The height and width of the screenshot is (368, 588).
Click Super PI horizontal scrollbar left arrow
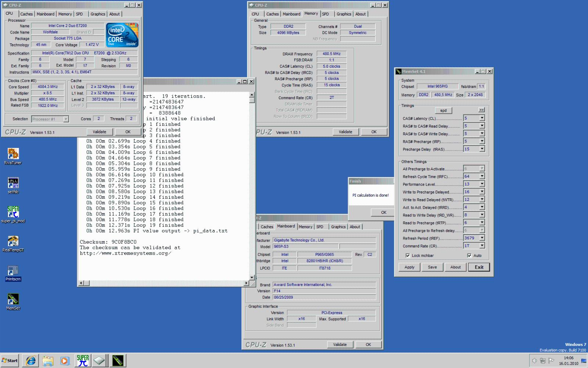coord(81,283)
